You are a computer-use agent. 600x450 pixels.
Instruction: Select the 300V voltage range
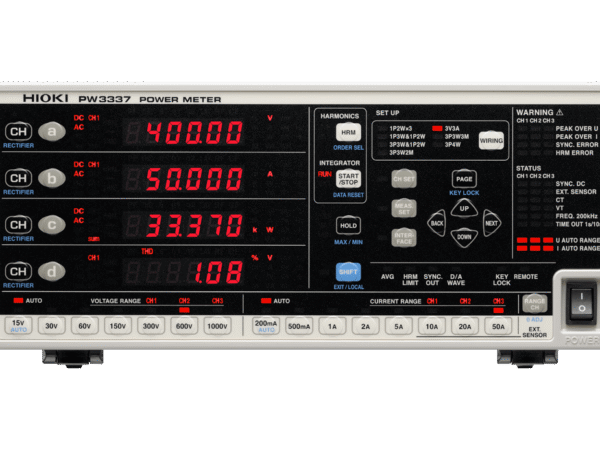[151, 325]
